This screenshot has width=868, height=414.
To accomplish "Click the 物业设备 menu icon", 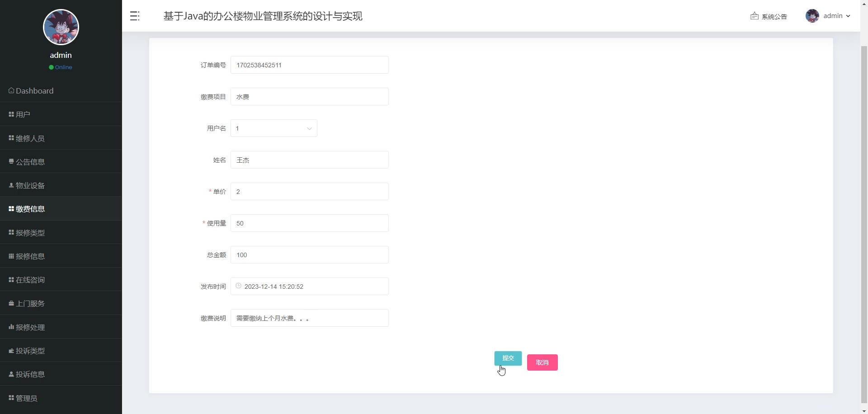I will 11,185.
